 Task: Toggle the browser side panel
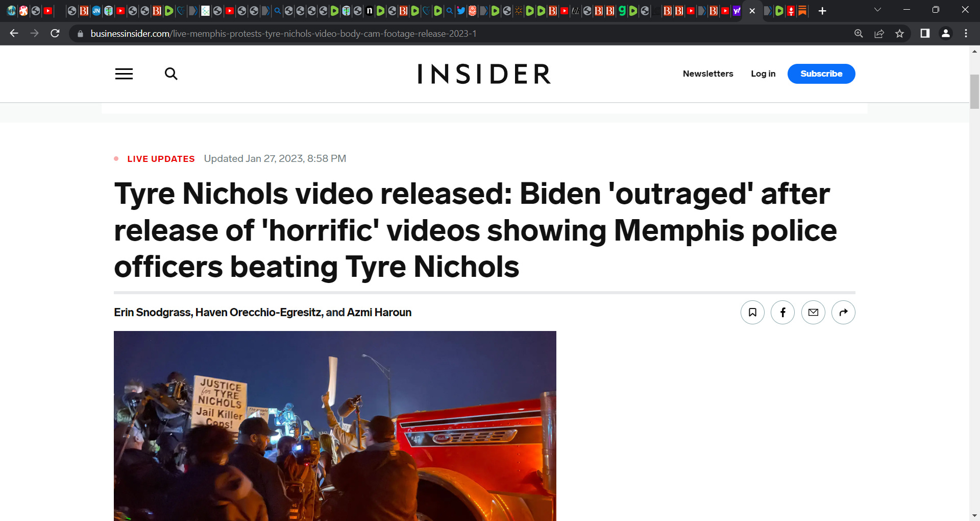click(x=925, y=33)
